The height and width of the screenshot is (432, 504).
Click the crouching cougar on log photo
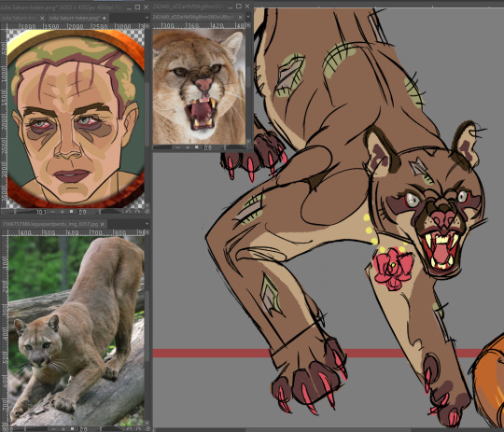click(76, 330)
